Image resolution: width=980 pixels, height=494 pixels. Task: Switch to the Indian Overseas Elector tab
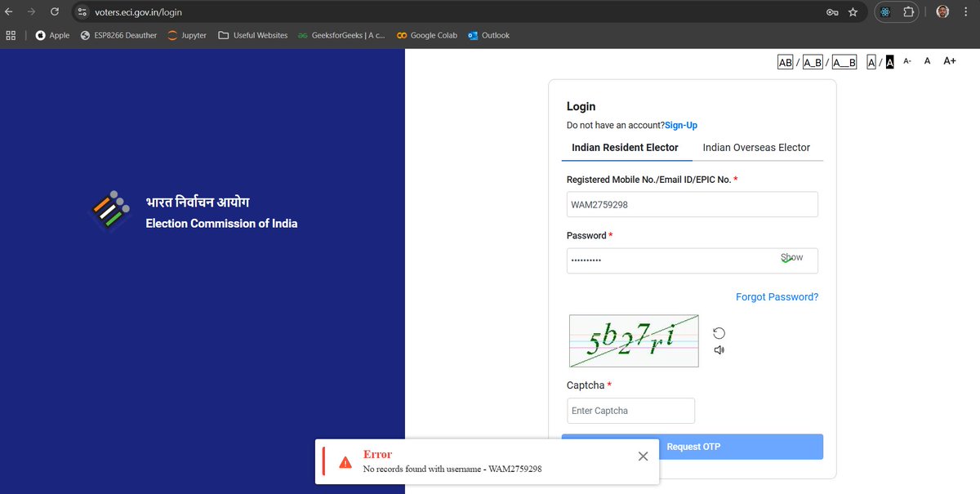pyautogui.click(x=756, y=148)
